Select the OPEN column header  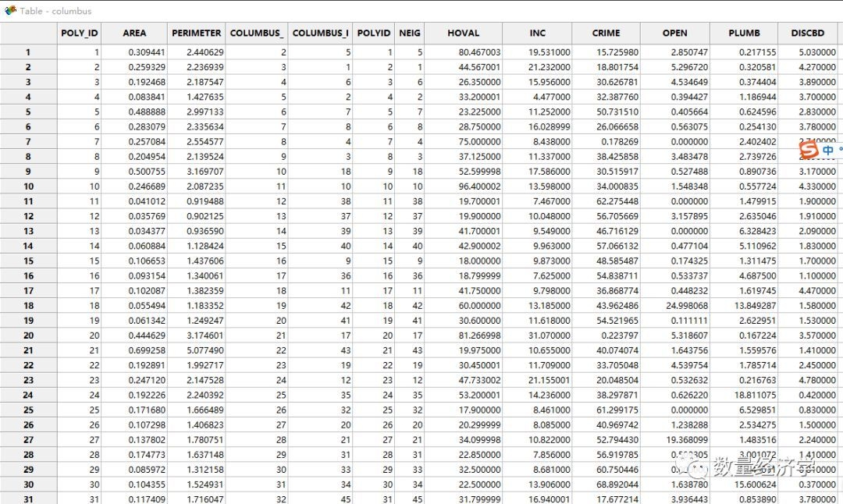click(674, 33)
